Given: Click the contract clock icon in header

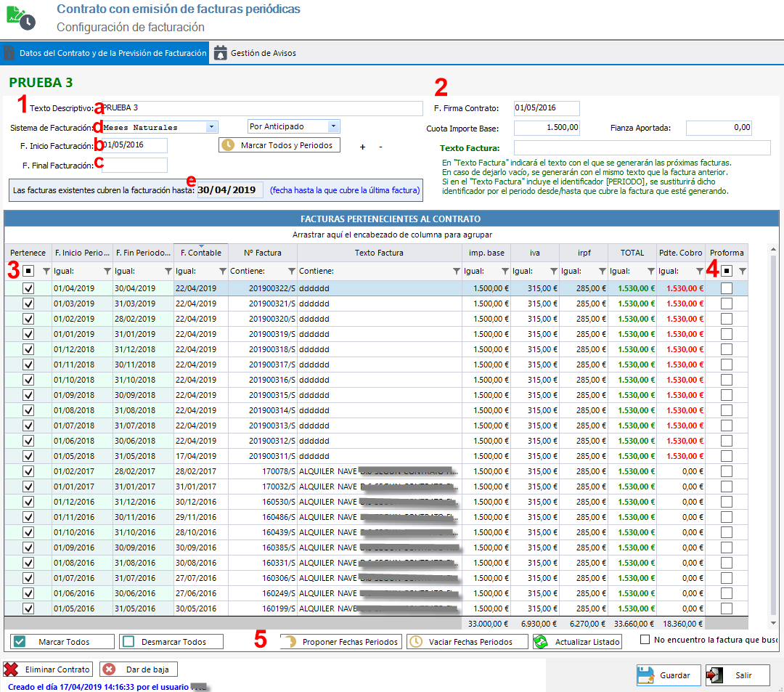Looking at the screenshot, I should tap(21, 18).
